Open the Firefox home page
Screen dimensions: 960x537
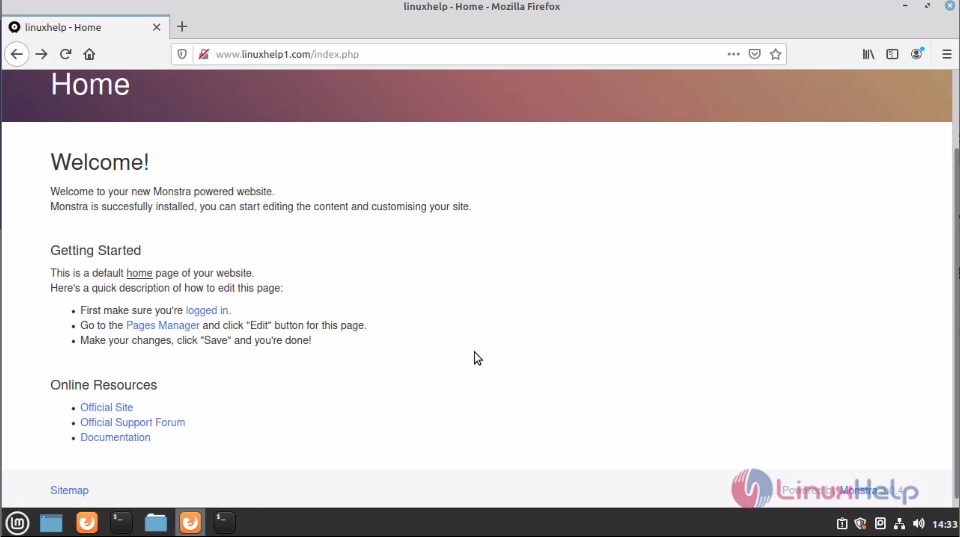point(89,54)
